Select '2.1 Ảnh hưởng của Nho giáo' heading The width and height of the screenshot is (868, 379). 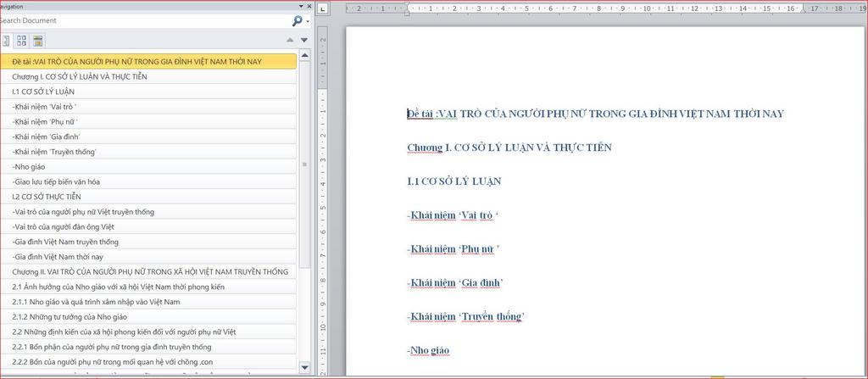[148, 287]
